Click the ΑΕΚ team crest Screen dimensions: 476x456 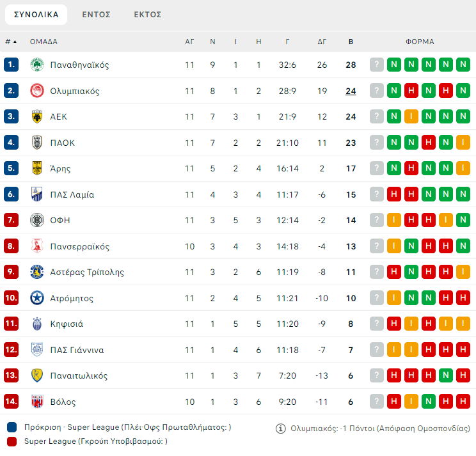pos(37,116)
